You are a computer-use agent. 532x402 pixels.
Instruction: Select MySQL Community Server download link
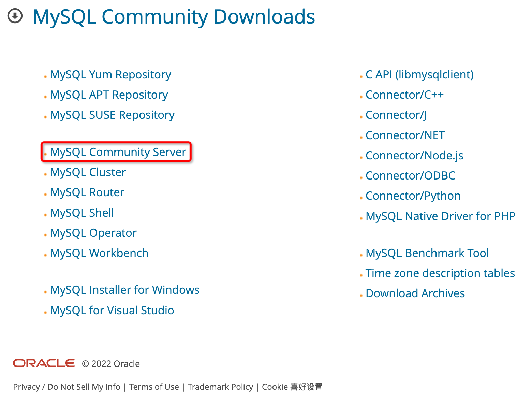pos(118,152)
